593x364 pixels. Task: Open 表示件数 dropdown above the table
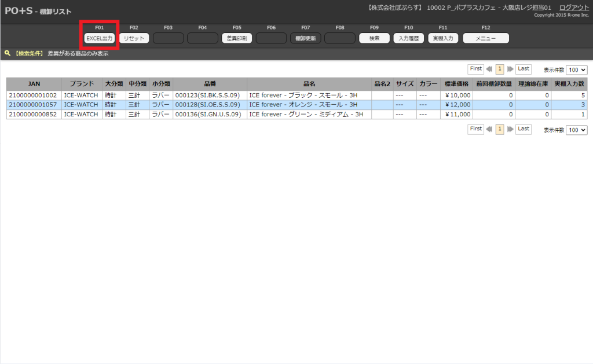point(576,69)
